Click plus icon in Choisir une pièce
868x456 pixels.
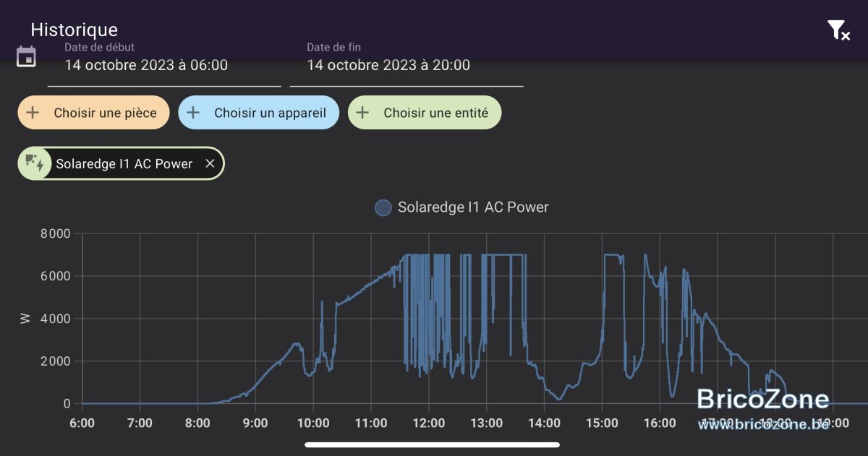pyautogui.click(x=32, y=113)
